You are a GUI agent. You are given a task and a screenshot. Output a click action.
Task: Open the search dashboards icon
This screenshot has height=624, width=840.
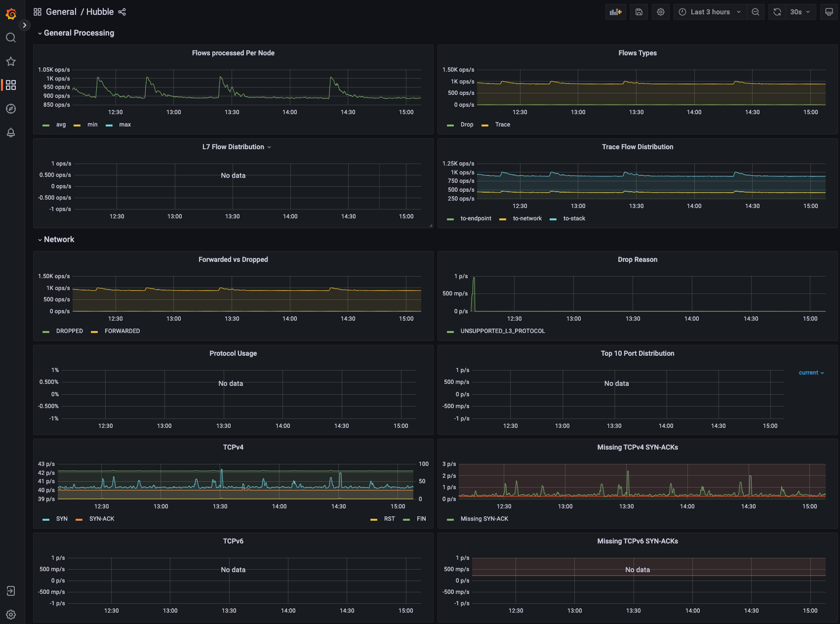coord(11,38)
